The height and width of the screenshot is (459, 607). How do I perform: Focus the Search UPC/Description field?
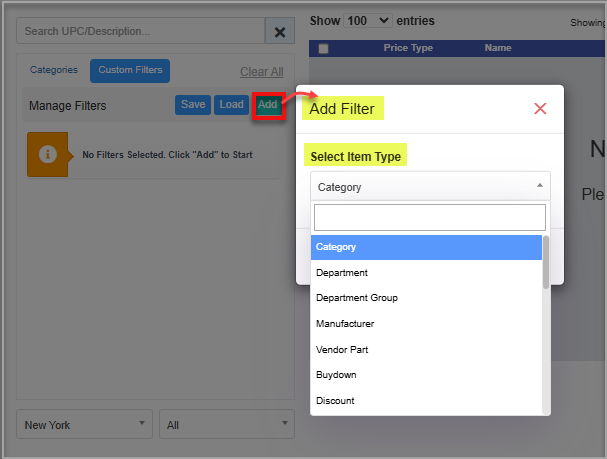click(140, 32)
